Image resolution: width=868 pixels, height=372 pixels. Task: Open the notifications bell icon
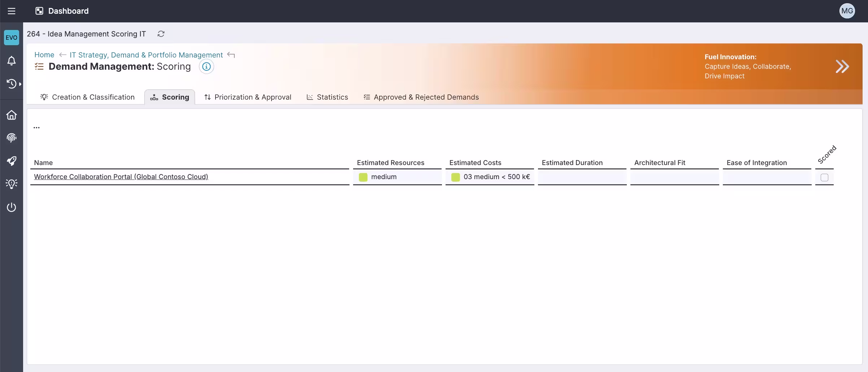click(x=12, y=61)
